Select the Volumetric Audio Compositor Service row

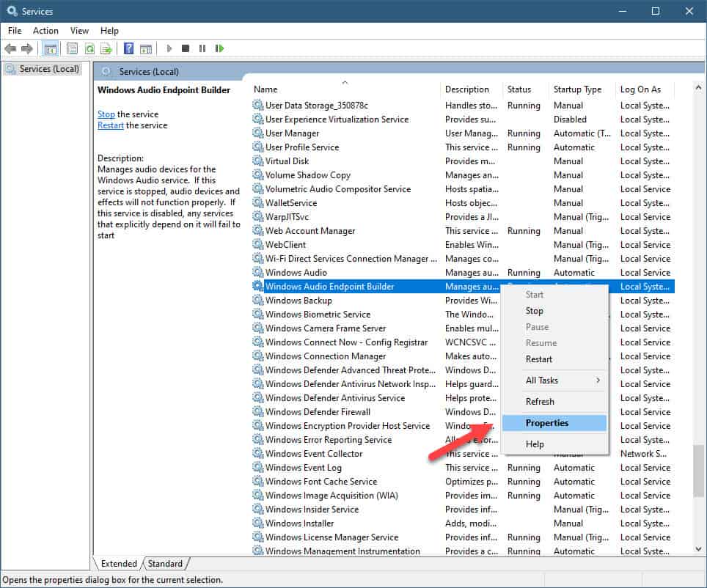coord(463,189)
